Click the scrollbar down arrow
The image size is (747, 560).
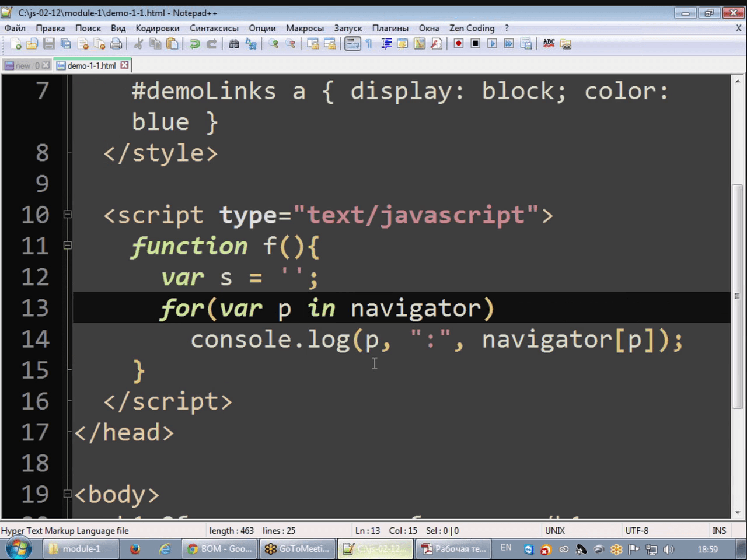[x=738, y=512]
